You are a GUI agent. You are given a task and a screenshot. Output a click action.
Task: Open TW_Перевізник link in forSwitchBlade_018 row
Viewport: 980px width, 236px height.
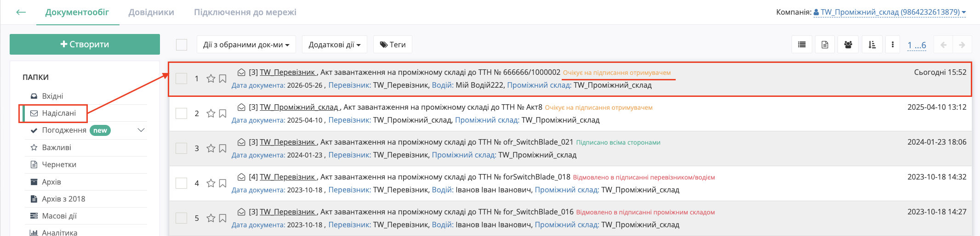pyautogui.click(x=288, y=177)
